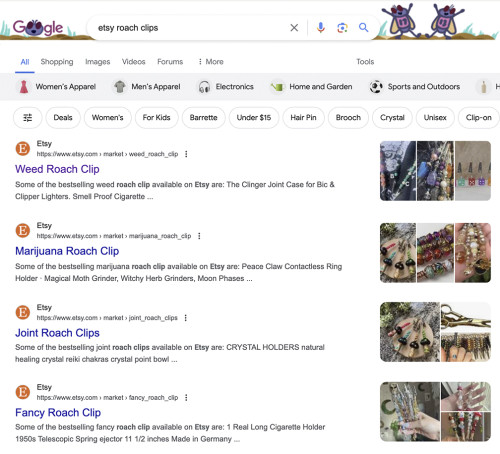This screenshot has width=500, height=454.
Task: Click the magnifying glass search icon
Action: tap(363, 28)
